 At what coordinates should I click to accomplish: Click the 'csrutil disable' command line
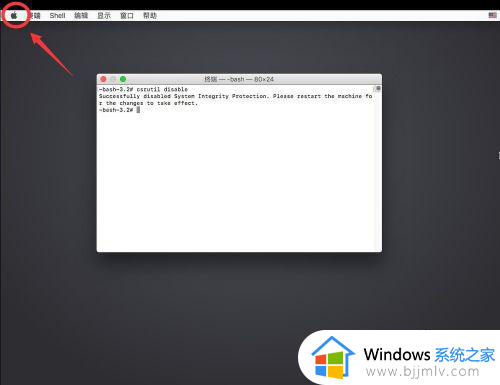click(143, 89)
